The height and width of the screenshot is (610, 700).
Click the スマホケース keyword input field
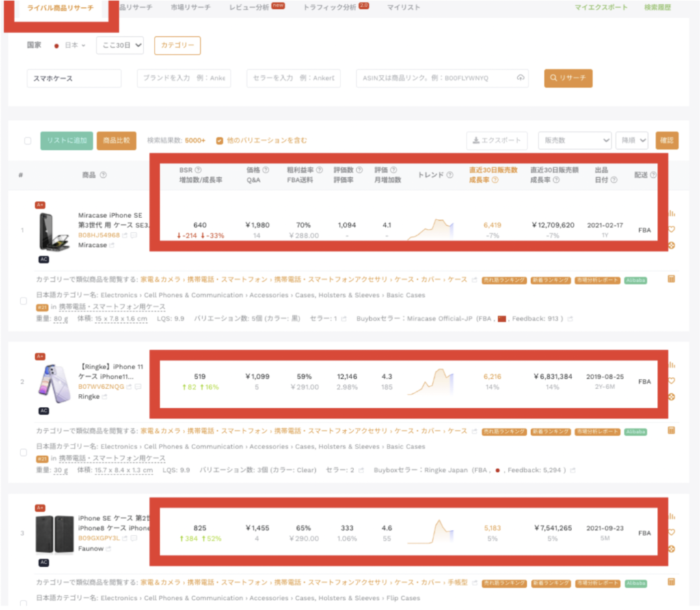click(74, 78)
